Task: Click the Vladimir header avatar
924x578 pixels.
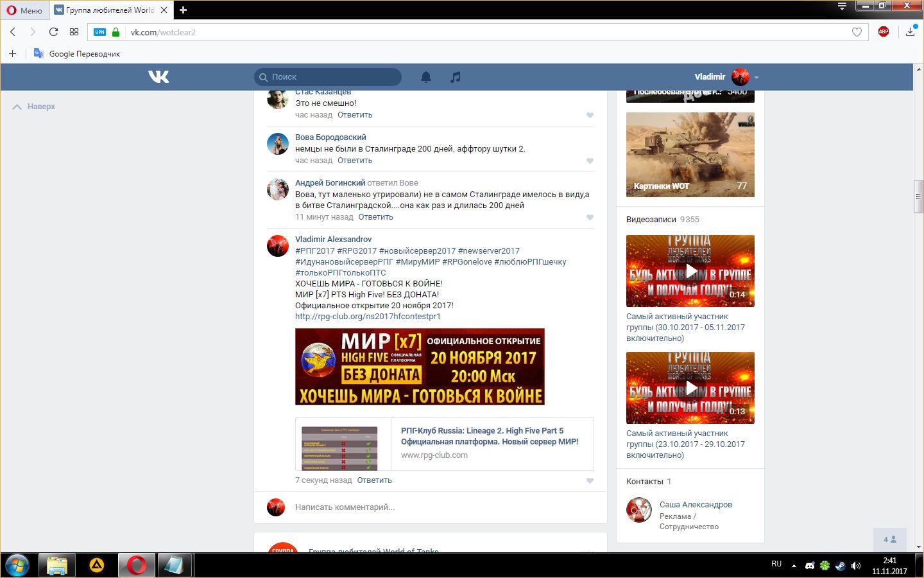Action: coord(740,77)
